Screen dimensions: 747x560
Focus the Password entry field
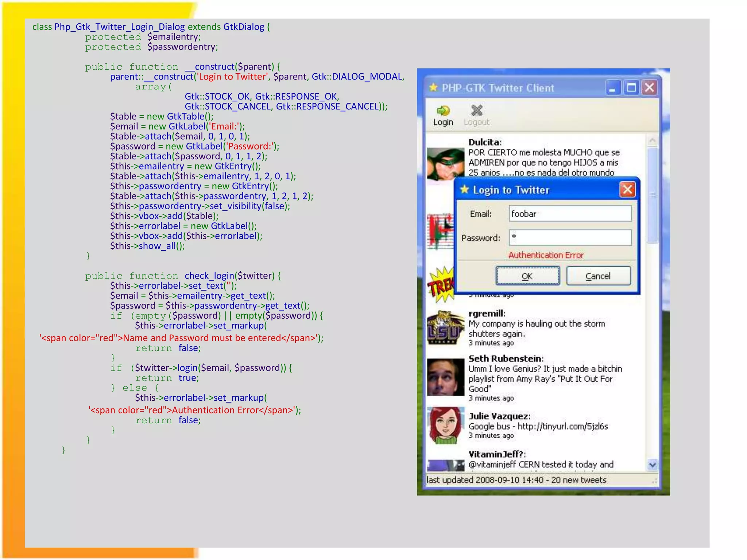(570, 237)
